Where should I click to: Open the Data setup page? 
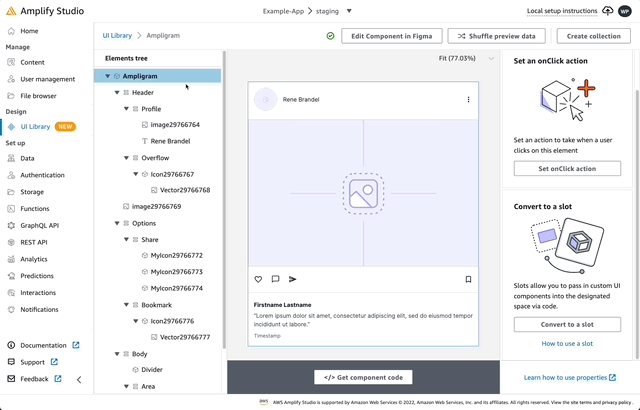click(x=27, y=158)
